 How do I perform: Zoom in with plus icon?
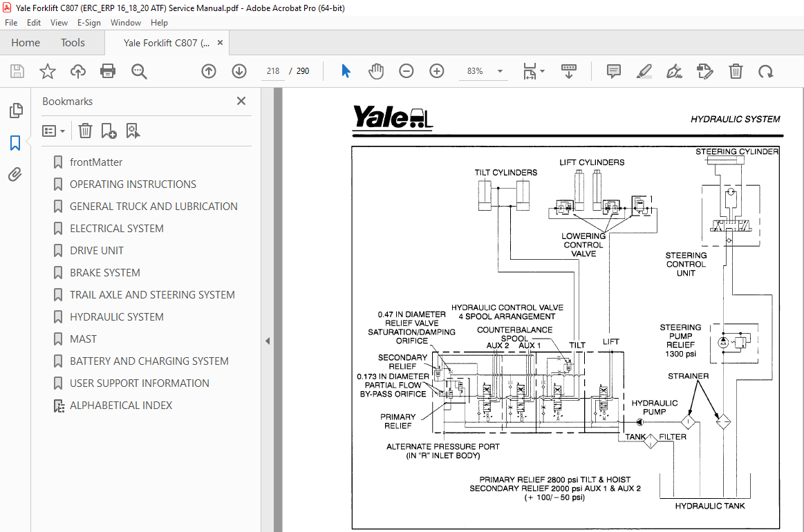(x=437, y=71)
